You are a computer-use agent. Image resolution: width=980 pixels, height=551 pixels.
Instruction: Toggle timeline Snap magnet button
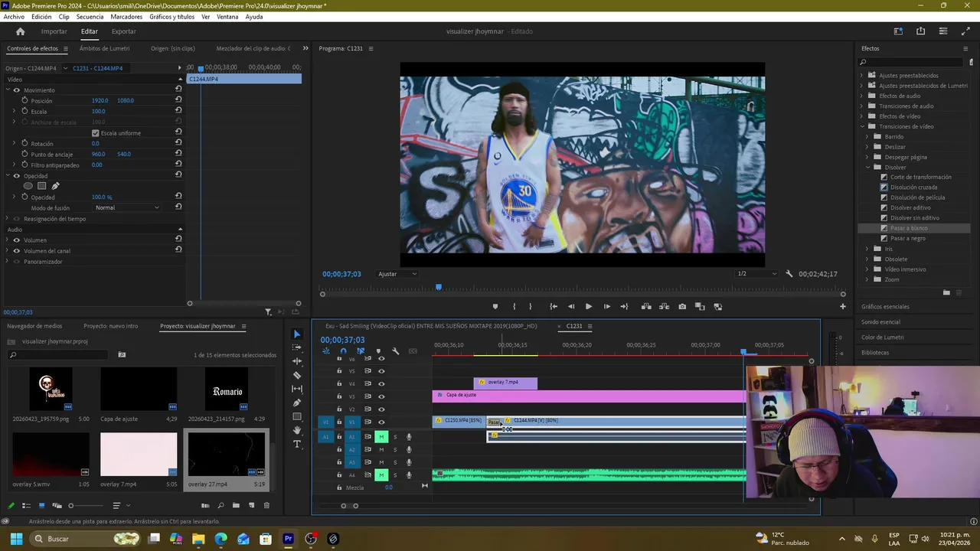click(343, 351)
